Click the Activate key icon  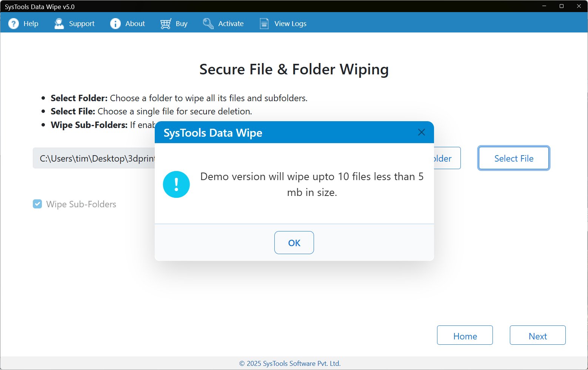tap(208, 24)
